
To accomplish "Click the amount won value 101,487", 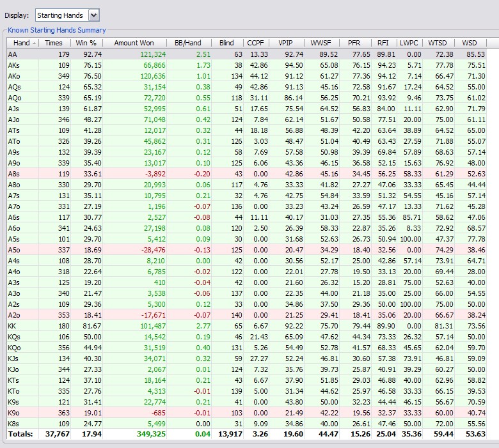I will (x=153, y=326).
